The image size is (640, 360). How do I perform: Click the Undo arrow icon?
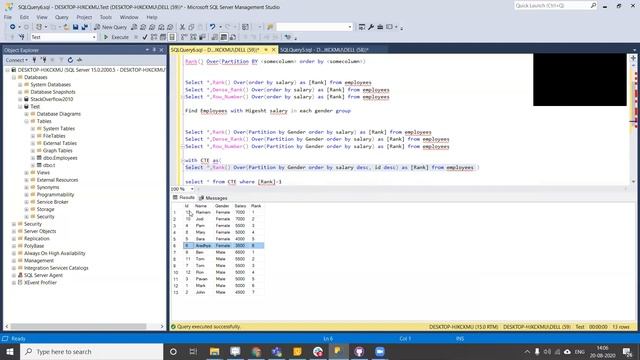point(212,27)
